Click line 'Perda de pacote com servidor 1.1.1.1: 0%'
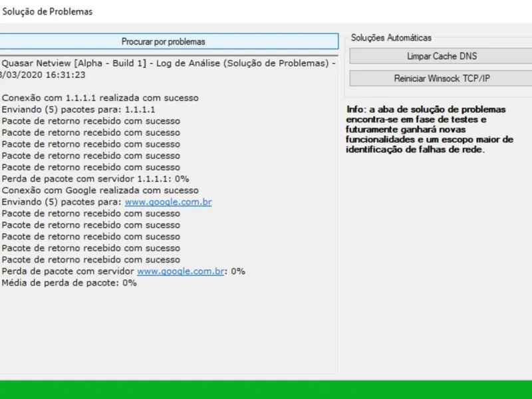Screen dimensions: 532x399 (95, 179)
